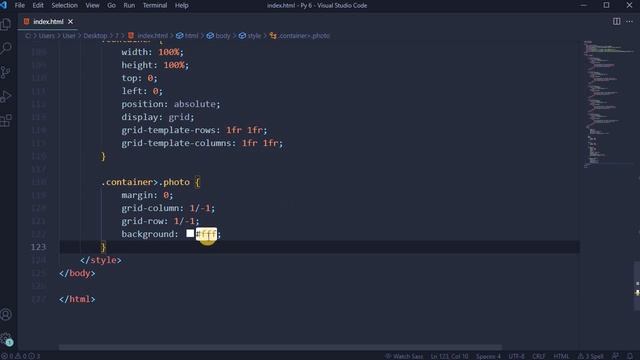Viewport: 640px width, 360px height.
Task: Click the Spaces: 4 indentation setting
Action: 488,356
